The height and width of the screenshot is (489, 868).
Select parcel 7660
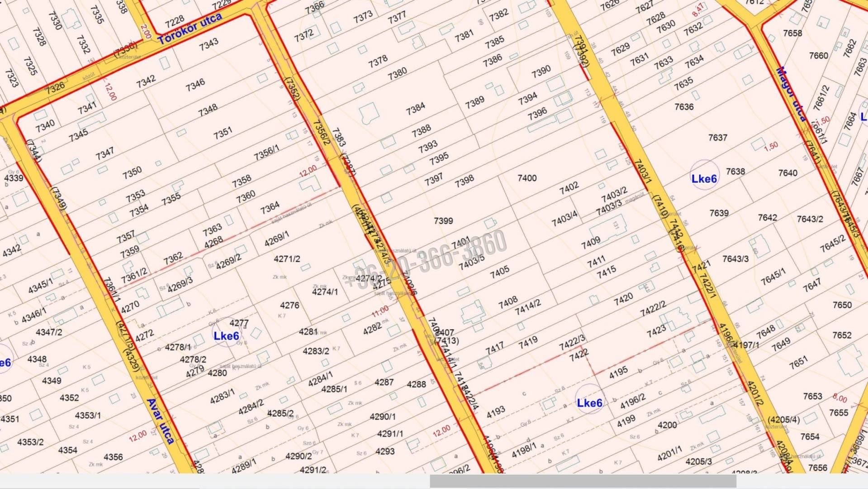pos(819,56)
